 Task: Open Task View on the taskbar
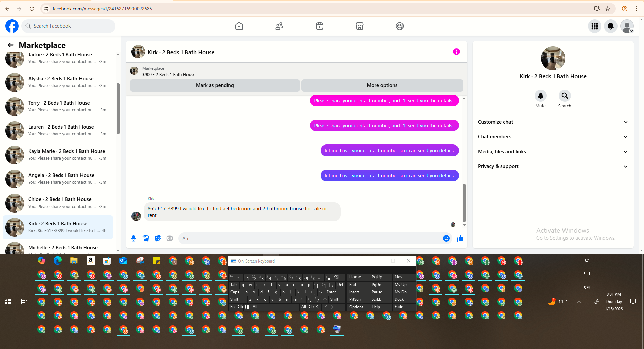(24, 302)
